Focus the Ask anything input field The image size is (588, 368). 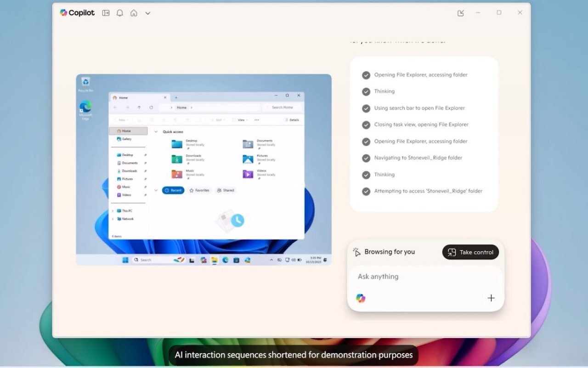click(425, 277)
